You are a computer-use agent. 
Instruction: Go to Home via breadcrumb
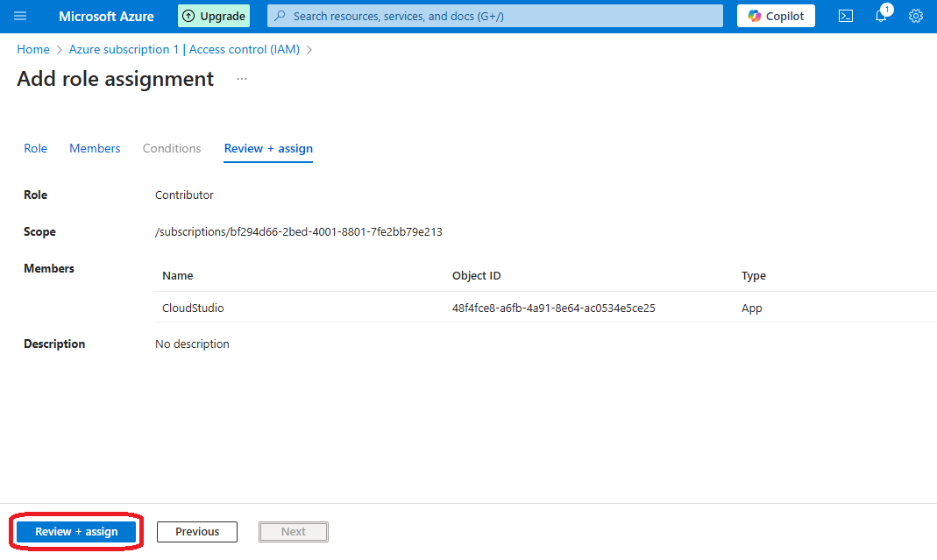pyautogui.click(x=33, y=49)
